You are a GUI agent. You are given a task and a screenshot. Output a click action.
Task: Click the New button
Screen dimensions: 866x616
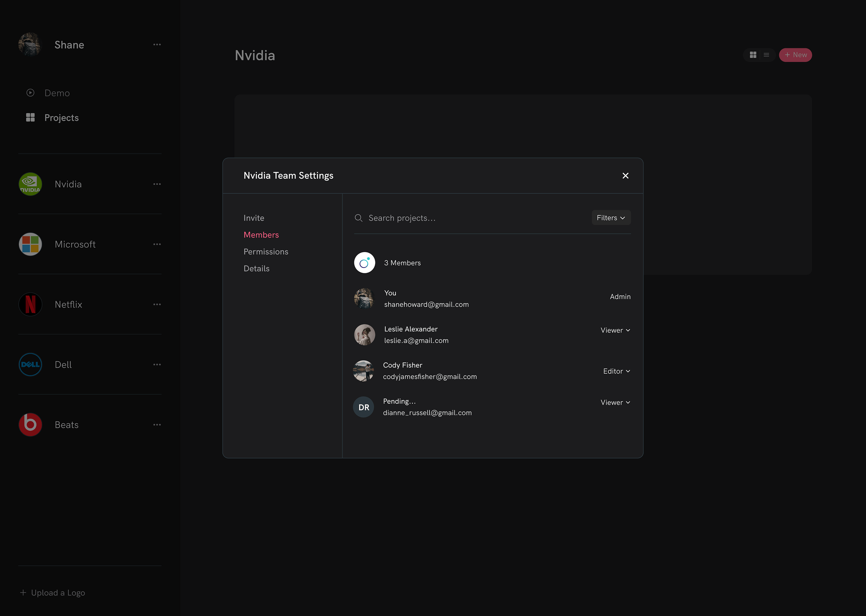click(x=795, y=54)
